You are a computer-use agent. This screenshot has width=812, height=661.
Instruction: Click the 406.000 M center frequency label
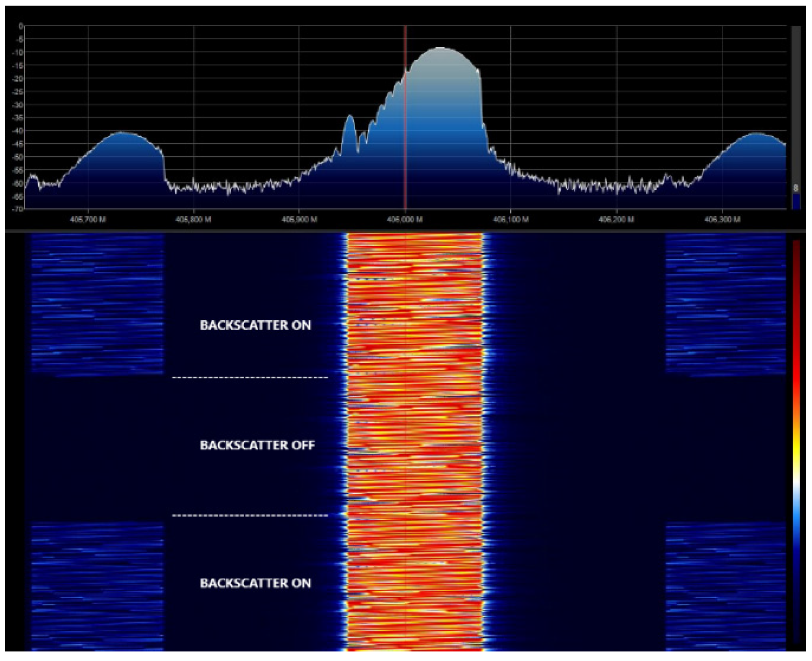[405, 220]
